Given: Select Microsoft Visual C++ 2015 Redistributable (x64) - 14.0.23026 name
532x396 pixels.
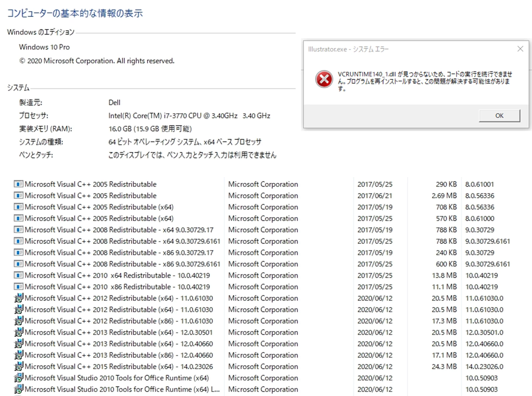Looking at the screenshot, I should tap(119, 367).
